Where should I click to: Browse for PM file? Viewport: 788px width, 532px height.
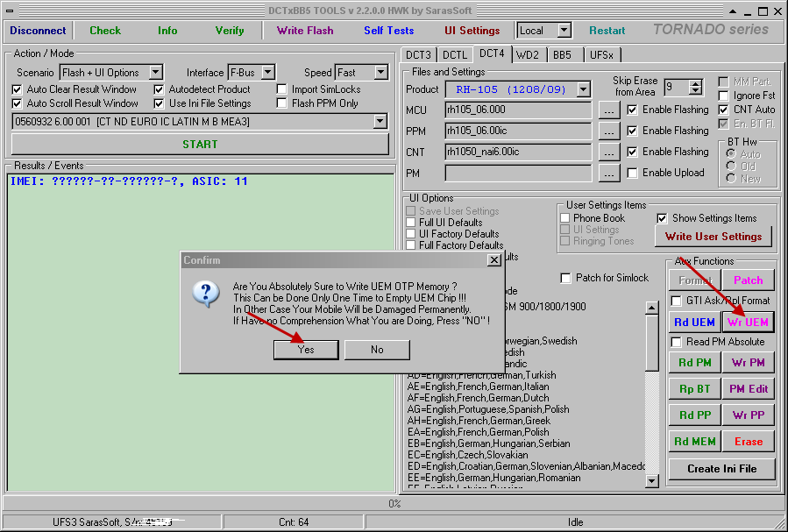608,174
